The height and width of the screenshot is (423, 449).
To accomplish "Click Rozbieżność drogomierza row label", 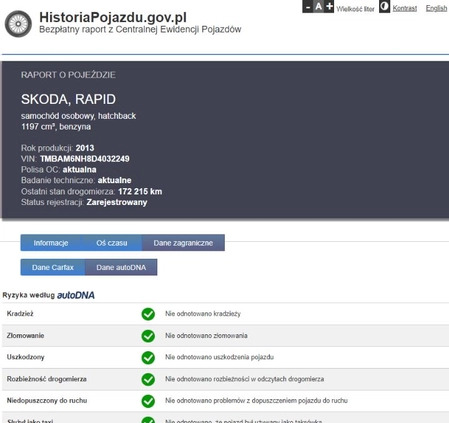I will [x=47, y=379].
